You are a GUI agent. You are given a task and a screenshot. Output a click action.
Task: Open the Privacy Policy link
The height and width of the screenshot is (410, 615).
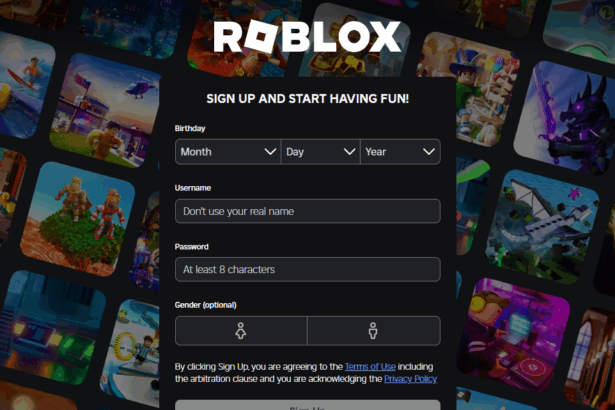[410, 379]
